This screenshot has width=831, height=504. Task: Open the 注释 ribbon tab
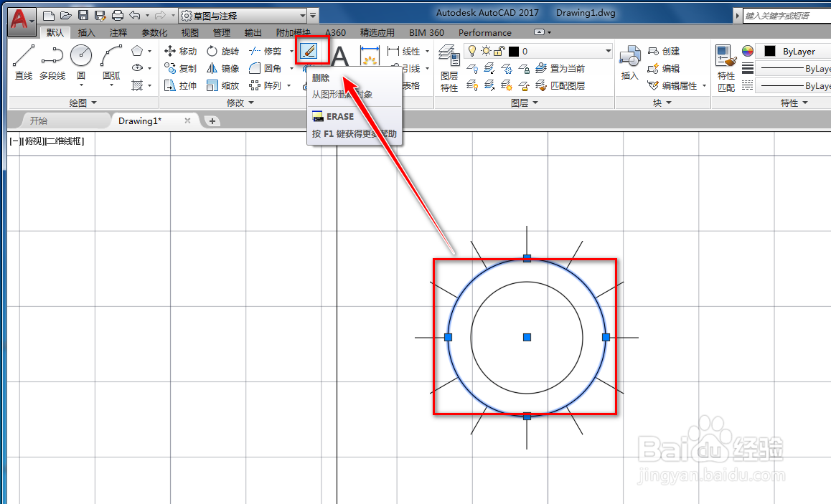[x=118, y=32]
